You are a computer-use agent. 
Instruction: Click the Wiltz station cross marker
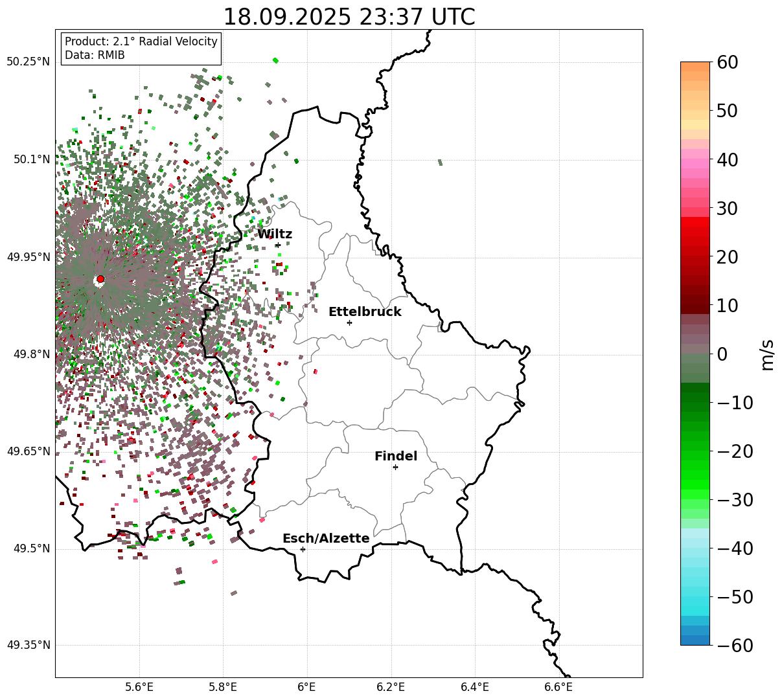point(278,245)
